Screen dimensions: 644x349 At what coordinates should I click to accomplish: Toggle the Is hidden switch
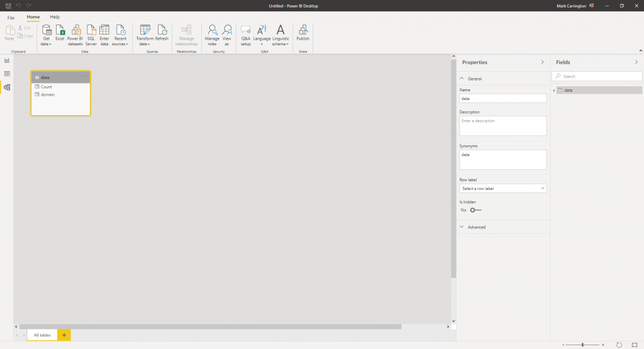tap(475, 210)
